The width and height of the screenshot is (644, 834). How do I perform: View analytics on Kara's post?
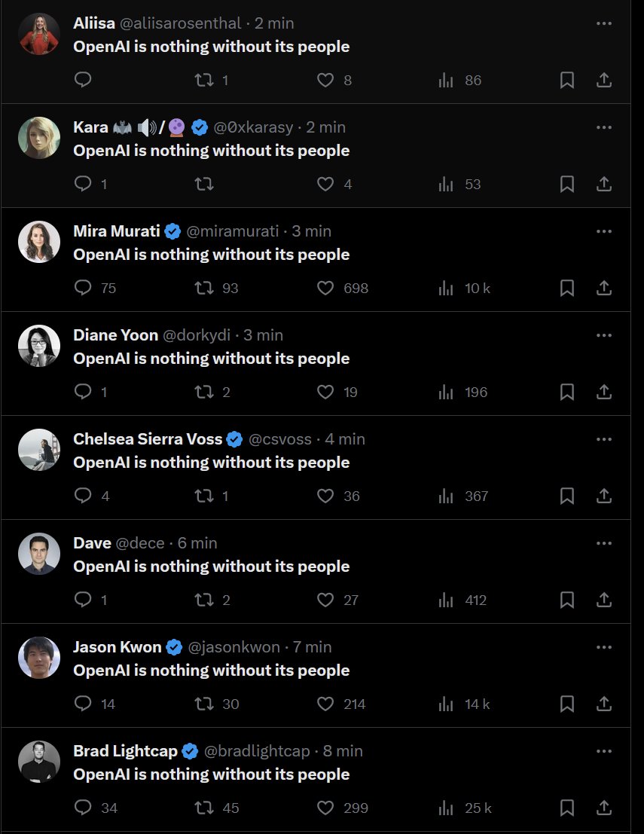point(447,184)
